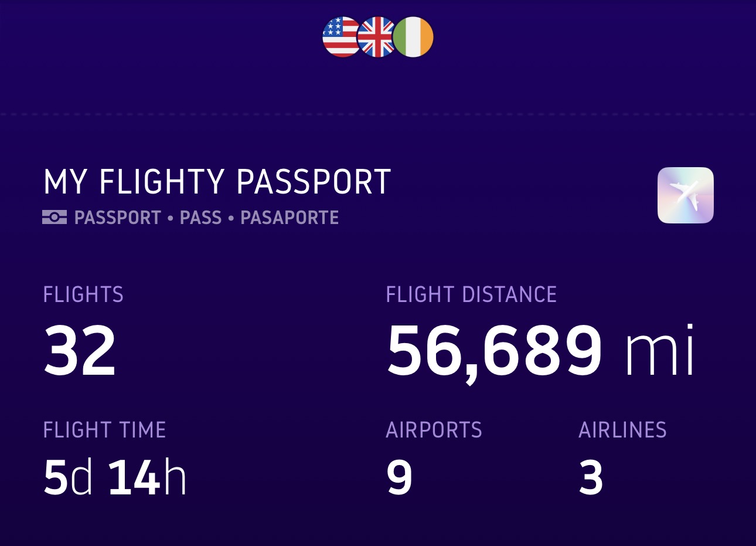The height and width of the screenshot is (546, 756).
Task: Select the United States flag icon
Action: coord(340,35)
